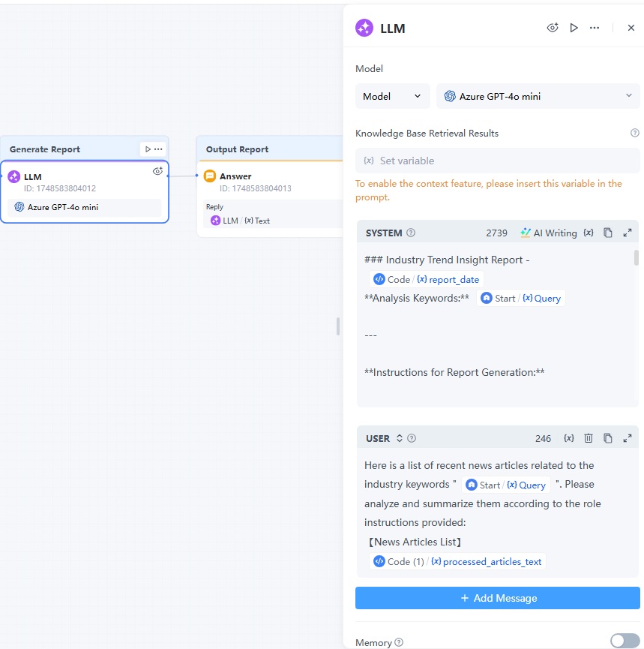Select the LLM node on canvas
Screen dimensions: 644x649
[x=85, y=191]
